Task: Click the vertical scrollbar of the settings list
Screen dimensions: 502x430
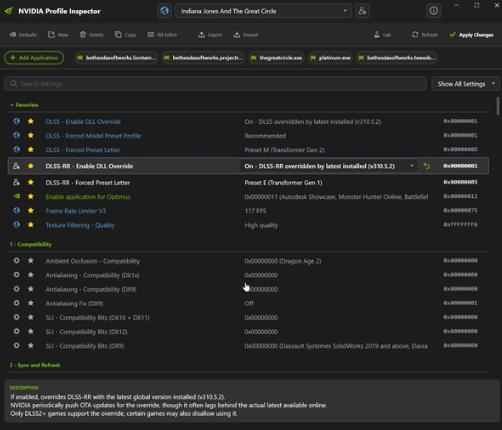Action: [497, 106]
